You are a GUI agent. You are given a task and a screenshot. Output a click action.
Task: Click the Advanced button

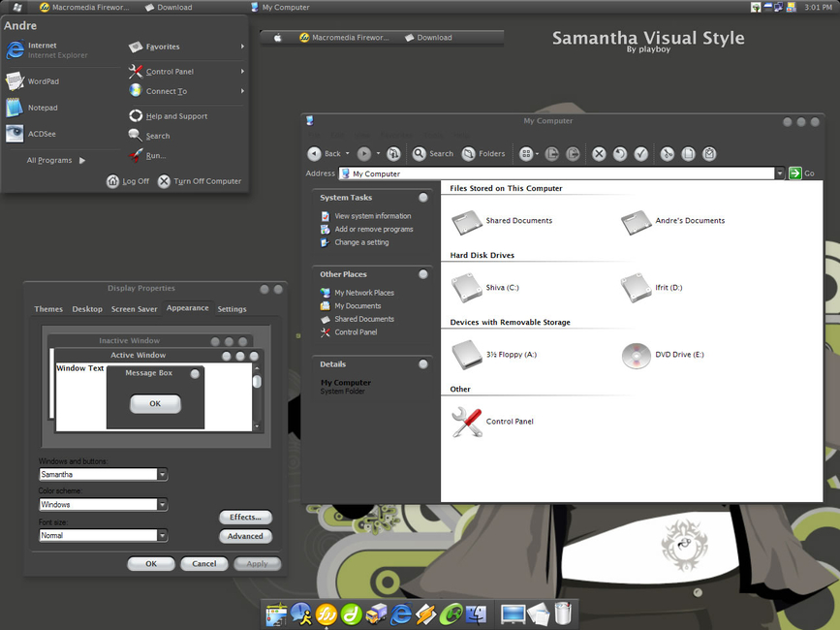(x=245, y=536)
